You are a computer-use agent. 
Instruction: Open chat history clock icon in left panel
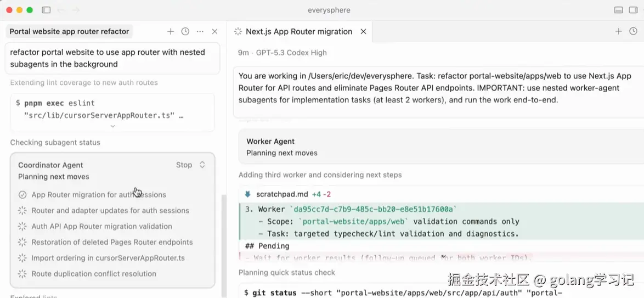pos(185,32)
